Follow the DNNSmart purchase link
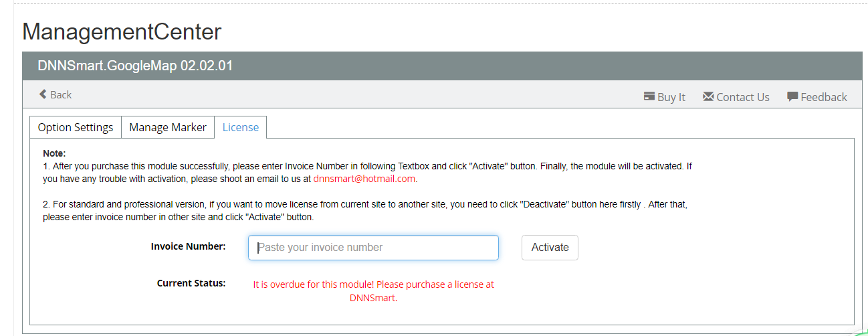This screenshot has height=336, width=868. 372,298
